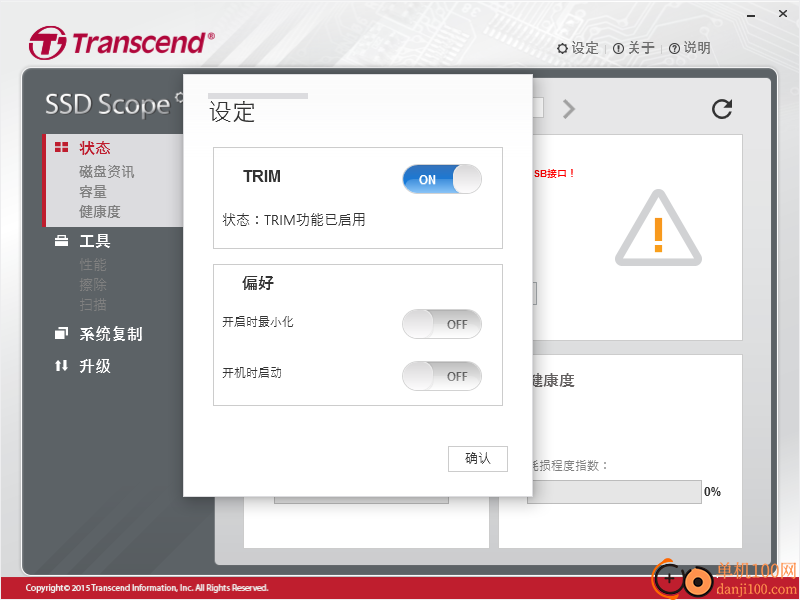
Task: Open 健康度 in the sidebar
Action: tap(100, 211)
